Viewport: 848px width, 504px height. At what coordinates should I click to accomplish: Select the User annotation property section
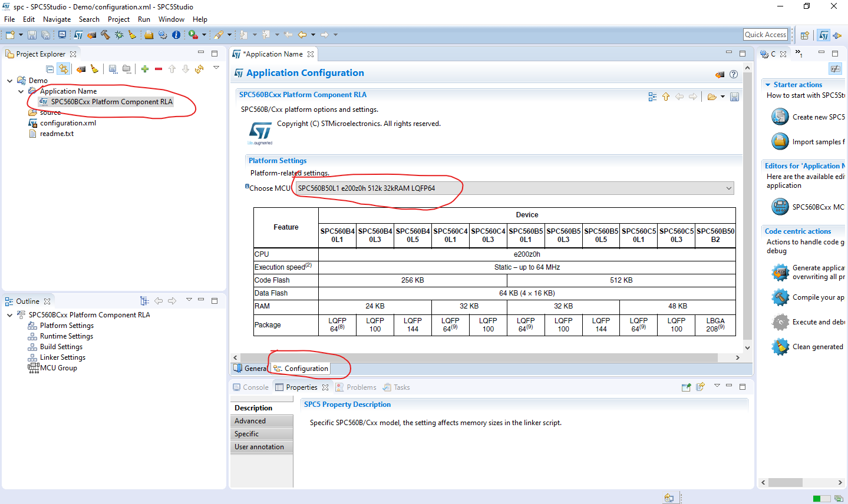(262, 447)
